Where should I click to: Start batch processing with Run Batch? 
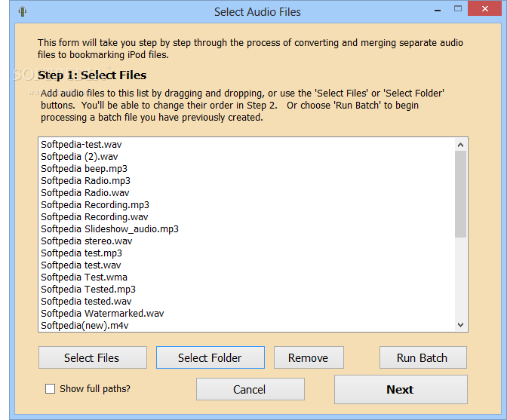pyautogui.click(x=423, y=357)
